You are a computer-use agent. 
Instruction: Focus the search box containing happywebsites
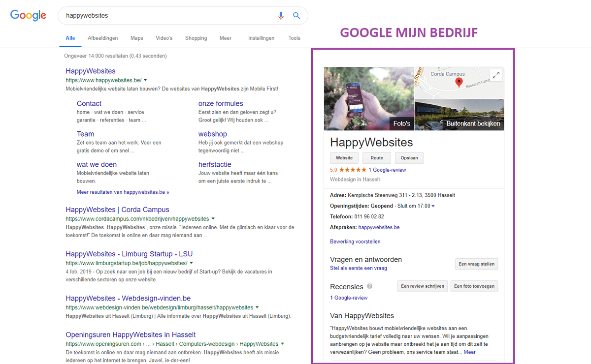click(x=183, y=15)
